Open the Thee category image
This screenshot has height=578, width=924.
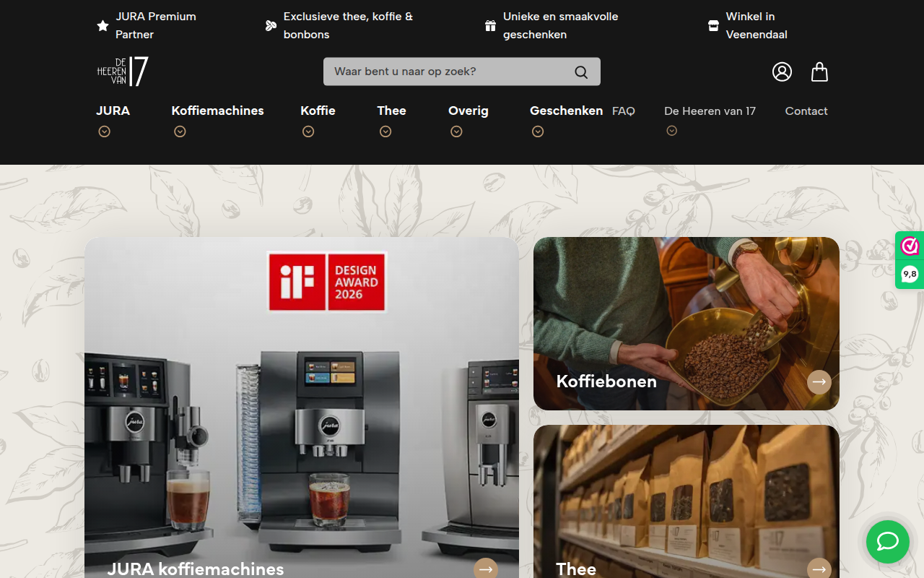coord(687,501)
